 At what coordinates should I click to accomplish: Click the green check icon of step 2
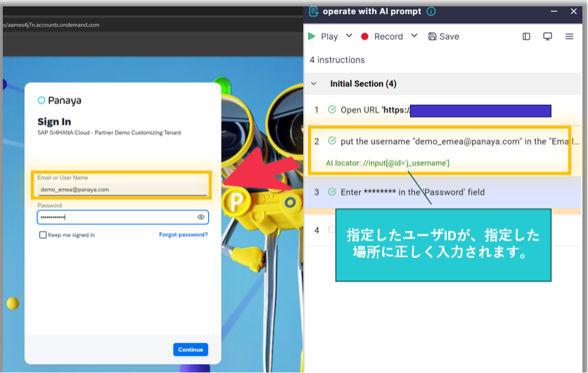tap(332, 141)
